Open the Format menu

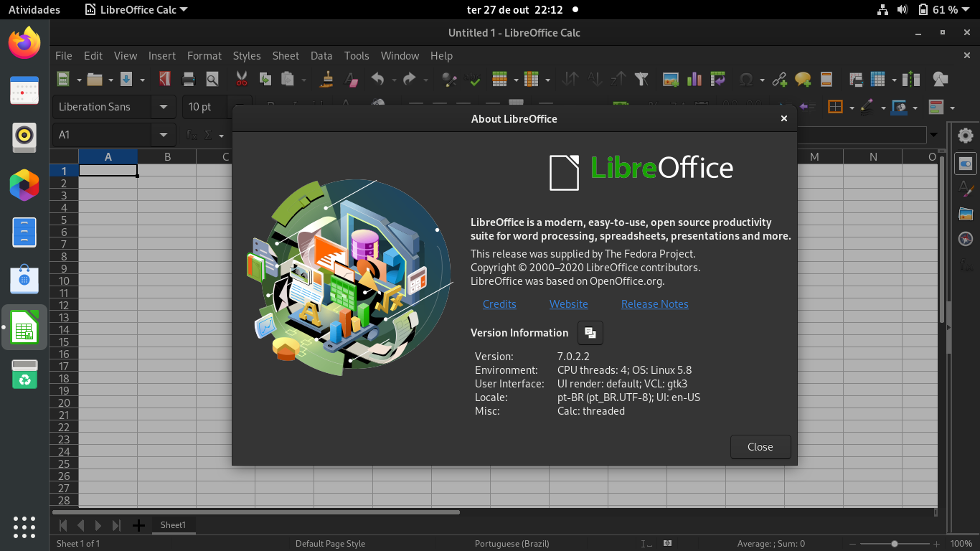[204, 55]
